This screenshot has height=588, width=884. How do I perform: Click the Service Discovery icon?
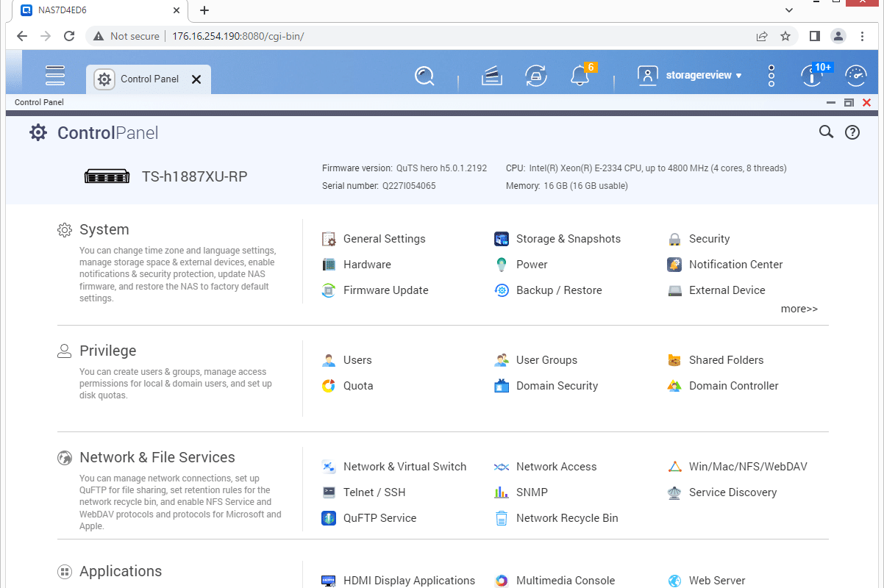pos(674,492)
